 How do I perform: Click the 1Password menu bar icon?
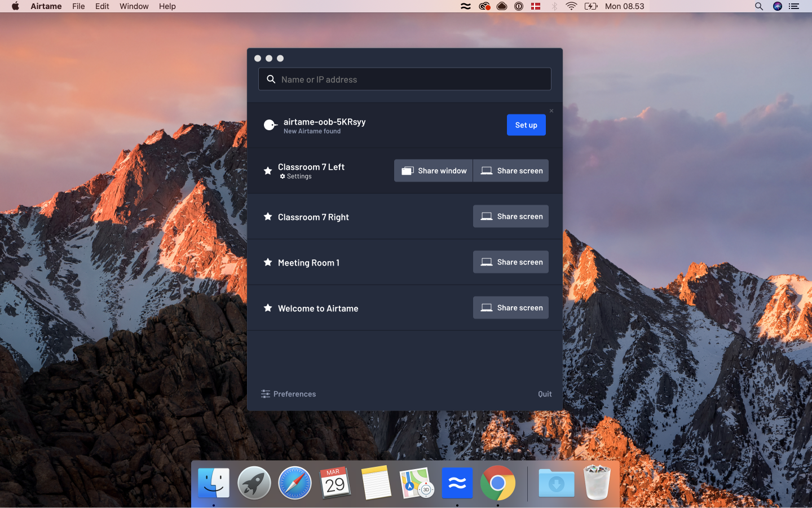[519, 6]
